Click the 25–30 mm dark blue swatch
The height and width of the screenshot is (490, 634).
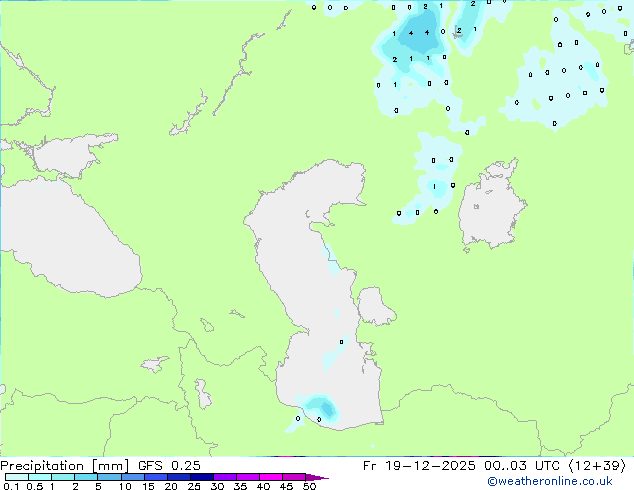click(202, 477)
